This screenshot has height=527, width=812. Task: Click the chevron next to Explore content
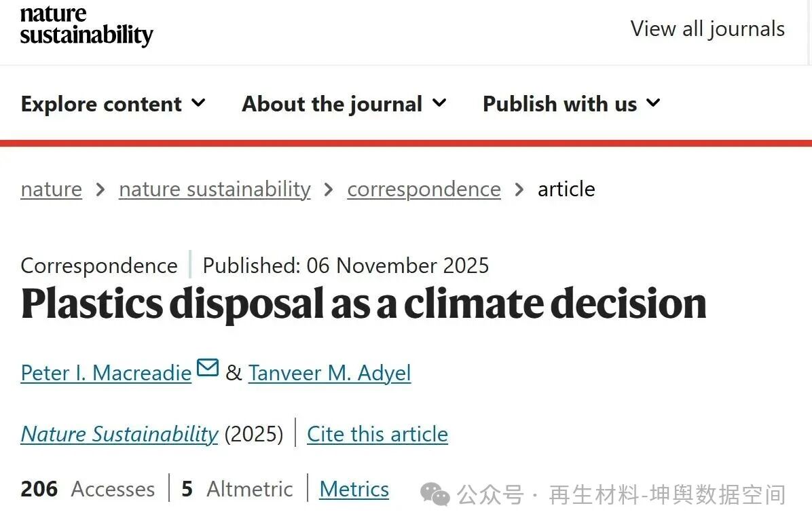198,103
